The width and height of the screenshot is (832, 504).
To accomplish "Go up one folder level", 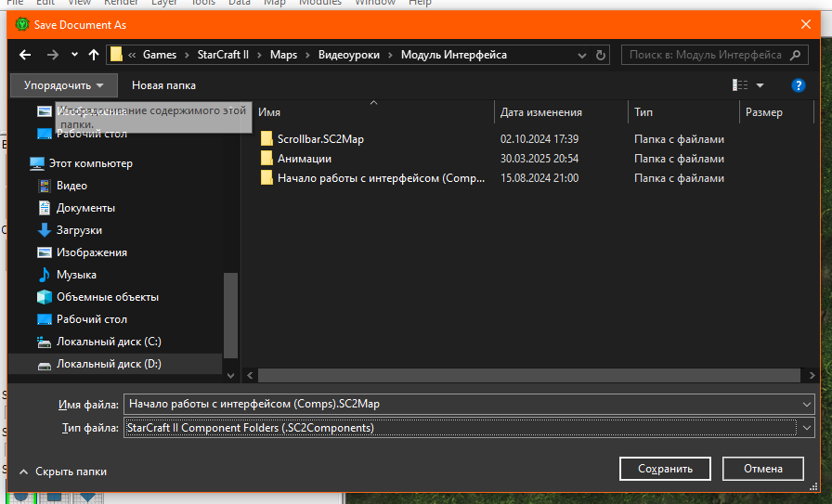I will point(94,55).
